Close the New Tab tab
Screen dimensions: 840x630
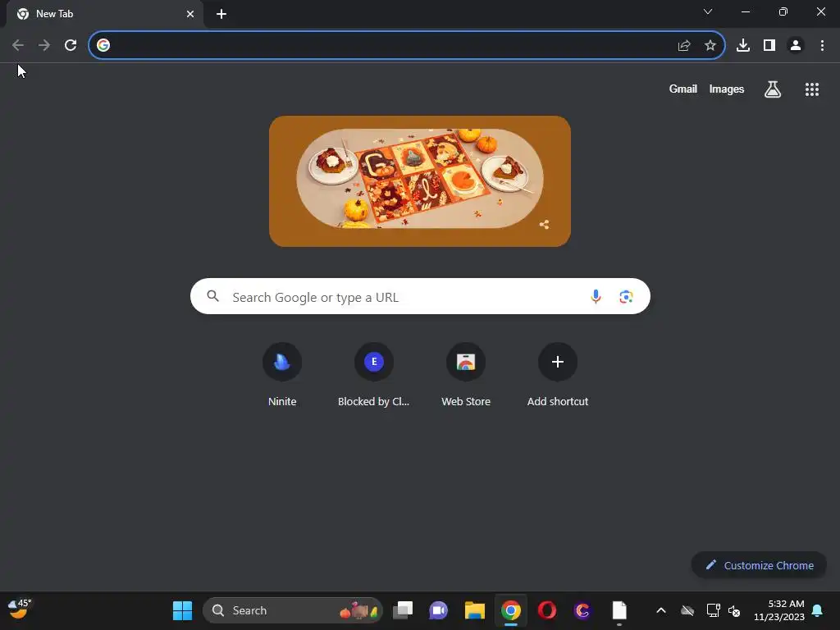pos(190,14)
